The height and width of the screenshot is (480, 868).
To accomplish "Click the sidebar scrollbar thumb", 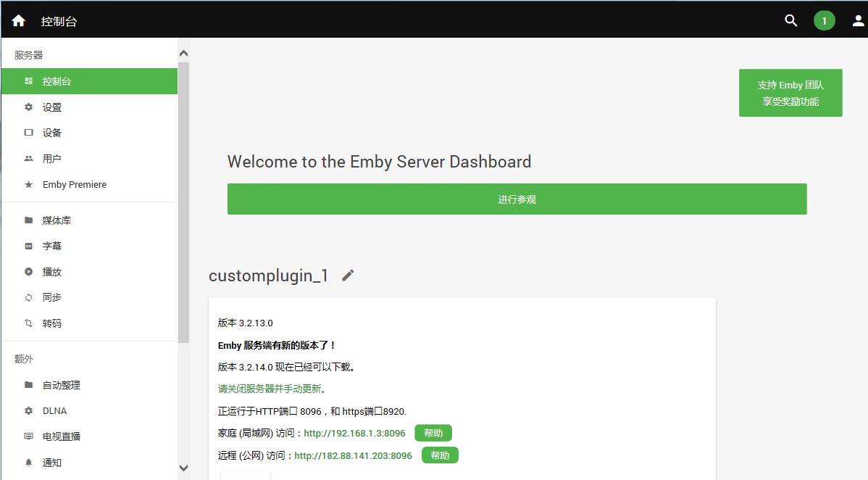I will tap(184, 202).
